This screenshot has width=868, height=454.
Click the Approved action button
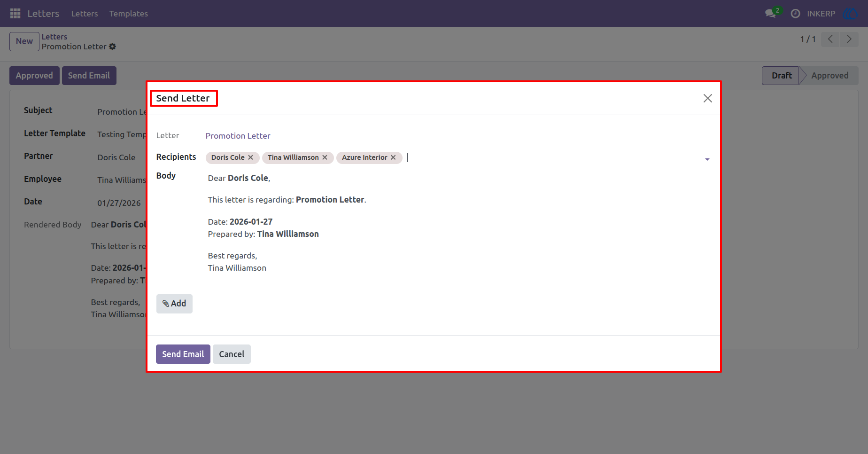pos(34,76)
